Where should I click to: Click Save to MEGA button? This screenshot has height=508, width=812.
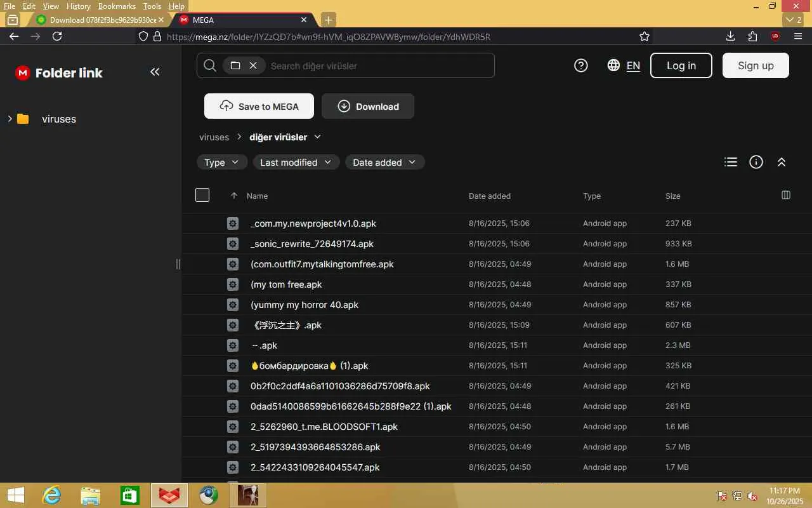[259, 106]
